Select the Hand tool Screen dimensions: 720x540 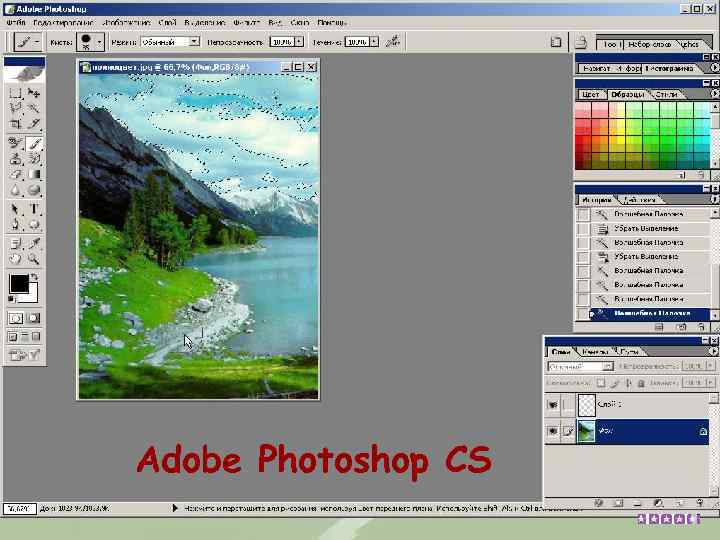tap(15, 259)
